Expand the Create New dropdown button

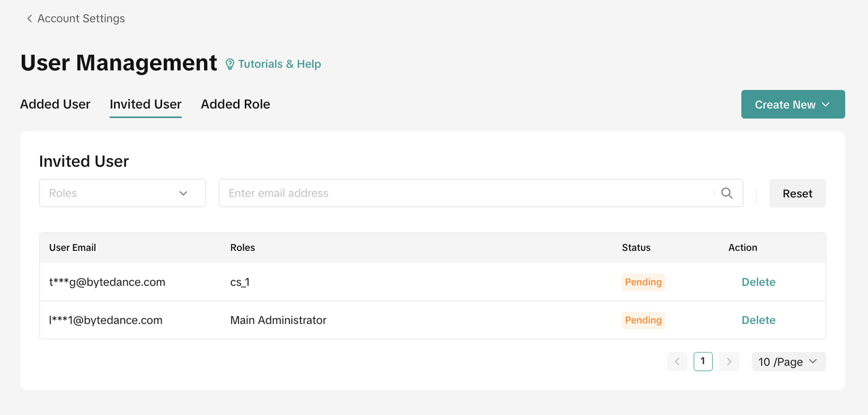point(792,104)
